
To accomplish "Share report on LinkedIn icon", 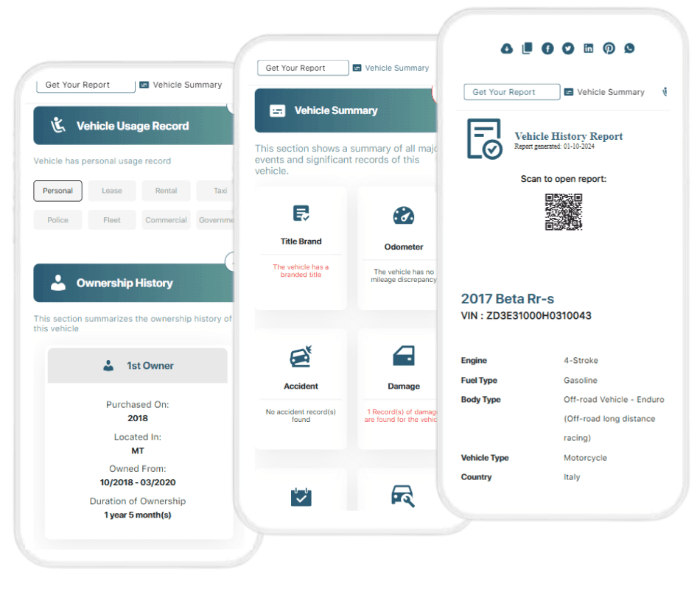I will 589,49.
